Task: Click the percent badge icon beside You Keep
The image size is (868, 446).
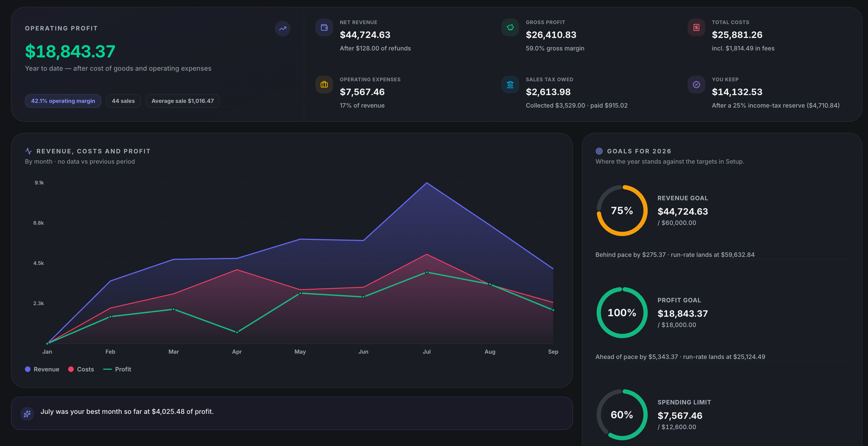Action: tap(696, 84)
